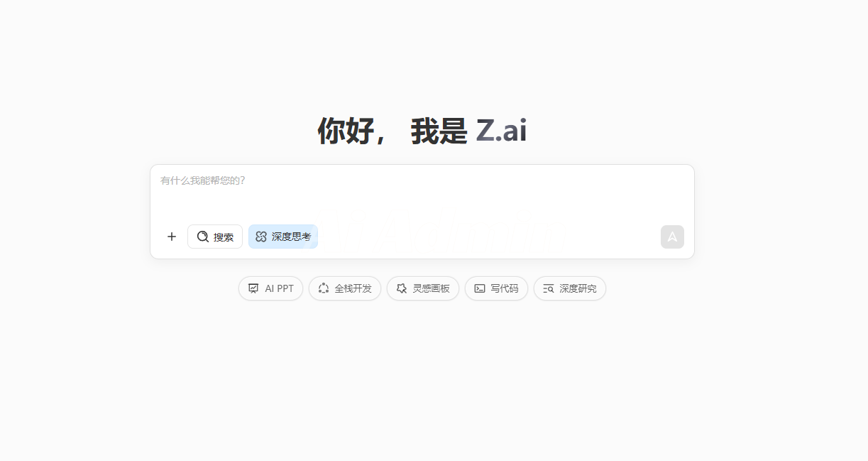Click the Z.ai brand name text
Screen dimensions: 868x461
(501, 131)
